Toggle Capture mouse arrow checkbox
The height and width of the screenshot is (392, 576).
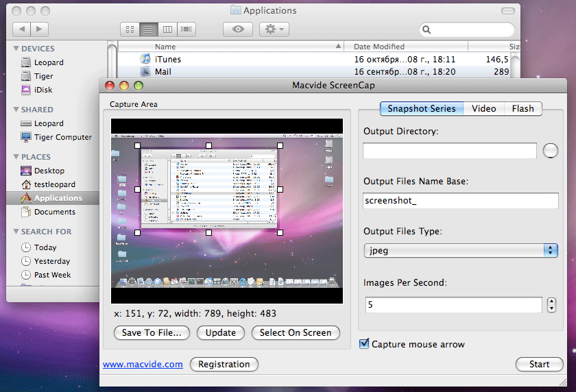pyautogui.click(x=364, y=344)
